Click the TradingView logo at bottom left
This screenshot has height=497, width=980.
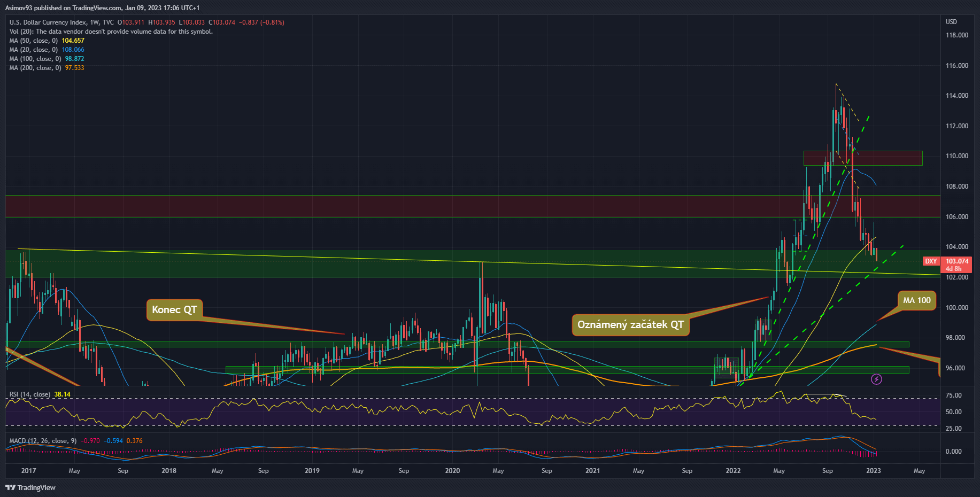(30, 487)
